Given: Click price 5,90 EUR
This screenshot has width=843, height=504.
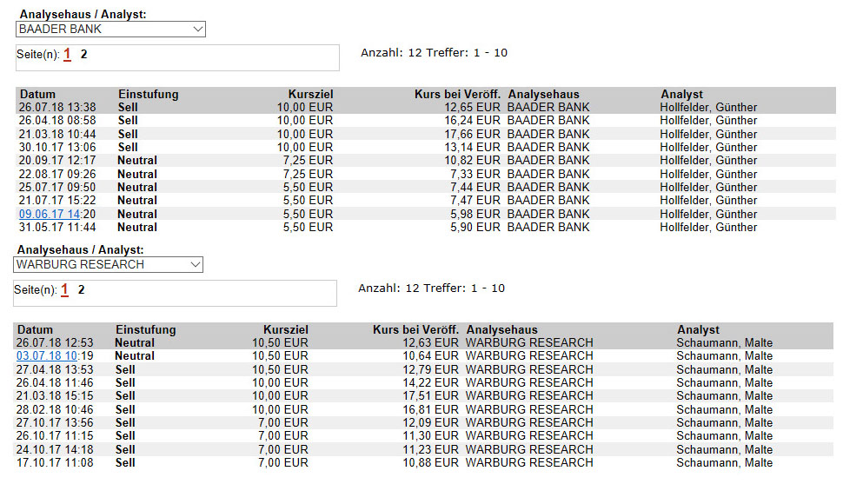Looking at the screenshot, I should pos(475,228).
